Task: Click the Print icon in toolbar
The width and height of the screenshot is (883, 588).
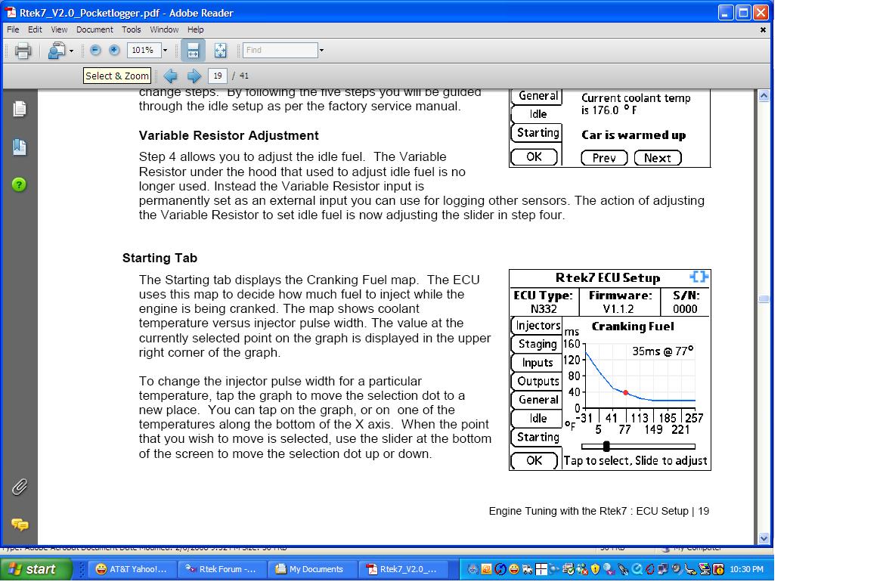Action: 23,51
